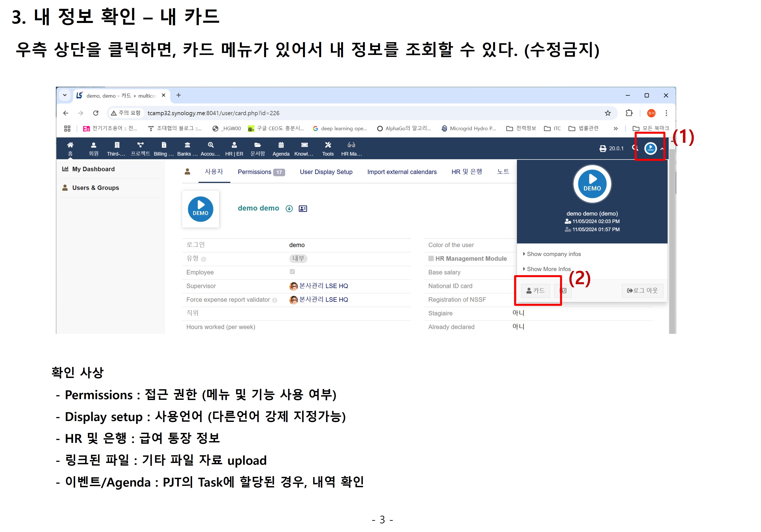Bookmark this page with the star icon
Screen dimensions: 761x532
coord(608,113)
